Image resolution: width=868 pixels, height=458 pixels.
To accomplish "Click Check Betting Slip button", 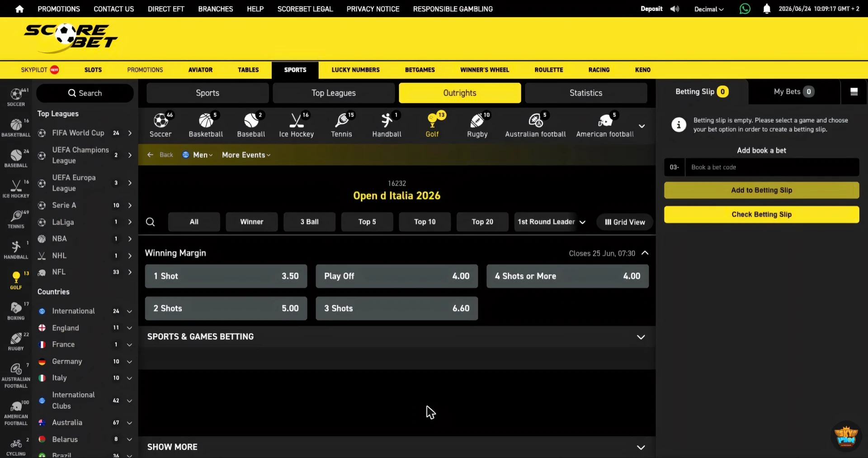I will [x=761, y=215].
